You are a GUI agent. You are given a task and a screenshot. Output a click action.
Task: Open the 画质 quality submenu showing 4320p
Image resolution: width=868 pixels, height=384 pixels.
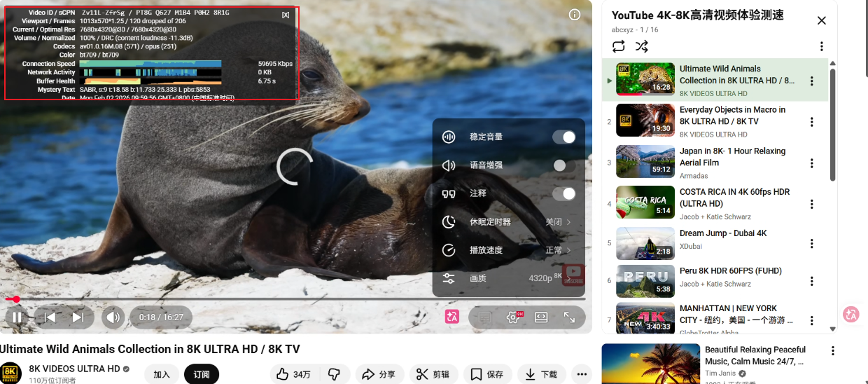point(509,278)
